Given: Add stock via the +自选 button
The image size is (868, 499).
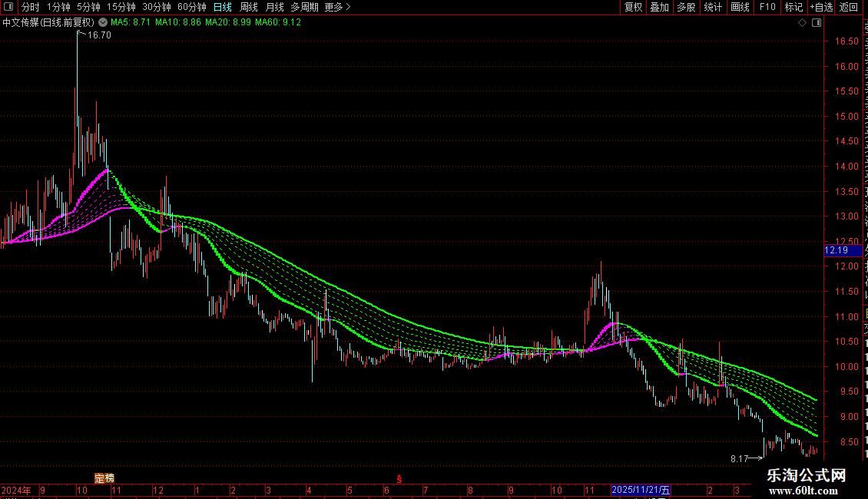Looking at the screenshot, I should coord(821,7).
